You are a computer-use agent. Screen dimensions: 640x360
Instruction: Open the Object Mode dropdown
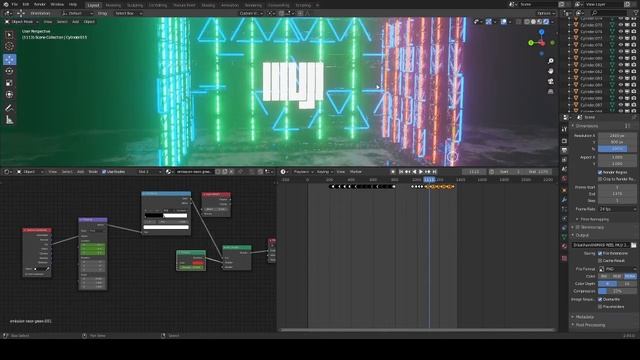coord(21,22)
